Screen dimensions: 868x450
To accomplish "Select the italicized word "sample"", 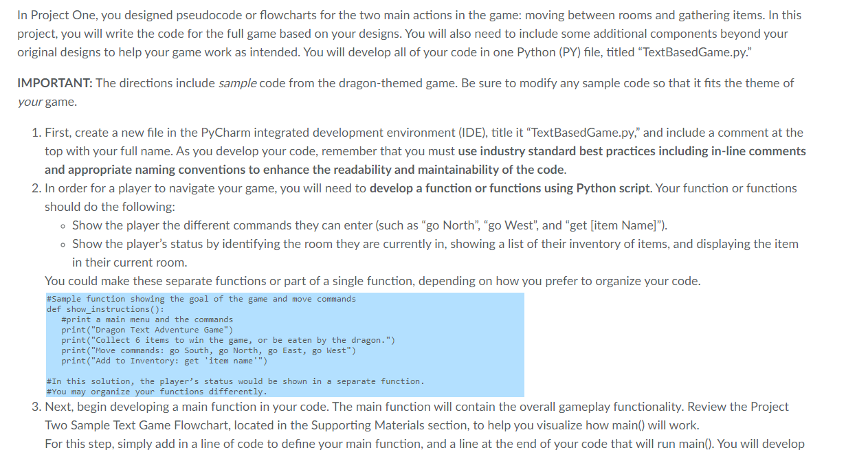I will pyautogui.click(x=236, y=82).
